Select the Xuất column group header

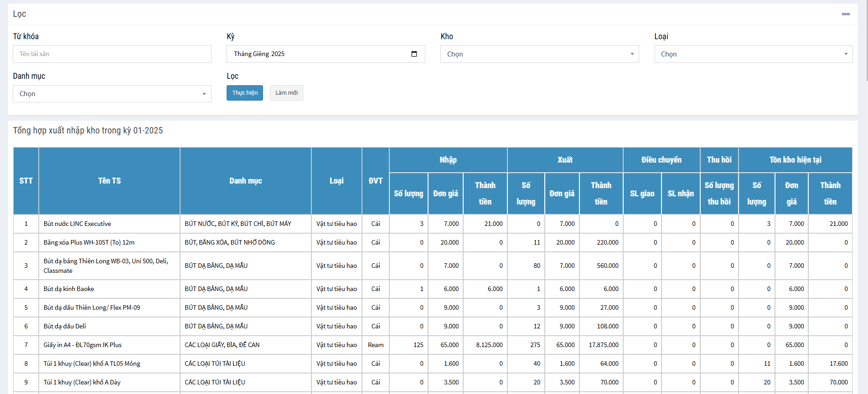565,160
